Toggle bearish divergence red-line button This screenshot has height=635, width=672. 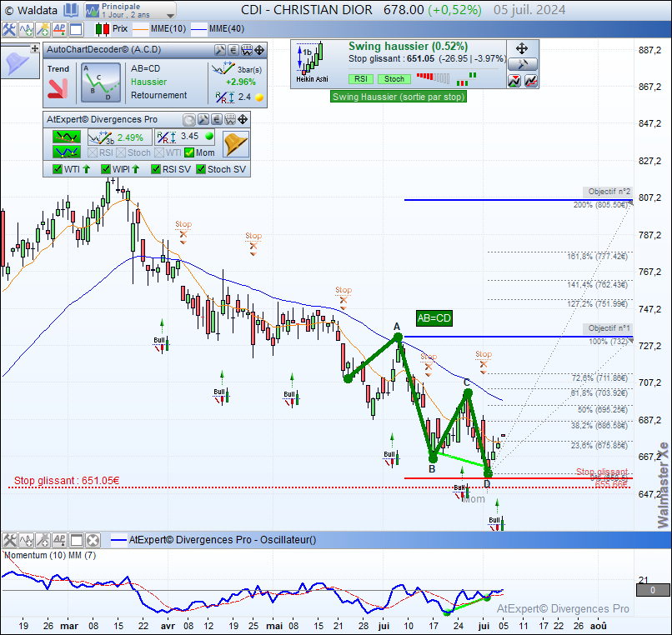(x=67, y=137)
